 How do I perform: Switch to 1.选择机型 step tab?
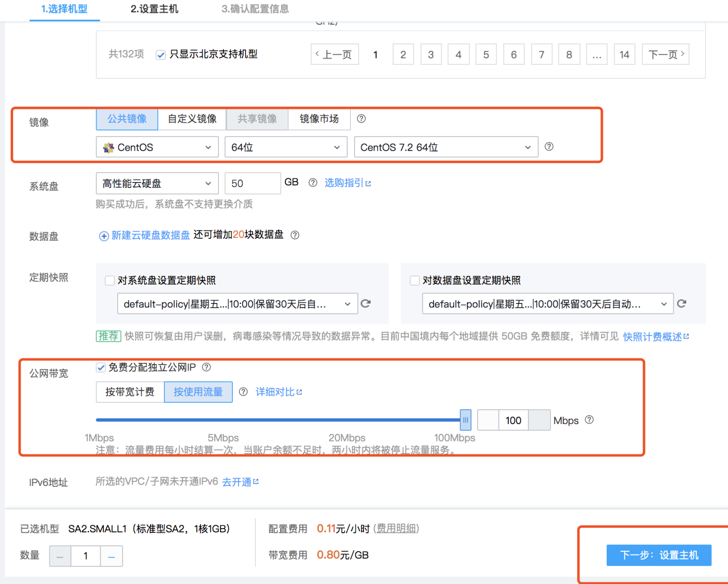(x=64, y=9)
